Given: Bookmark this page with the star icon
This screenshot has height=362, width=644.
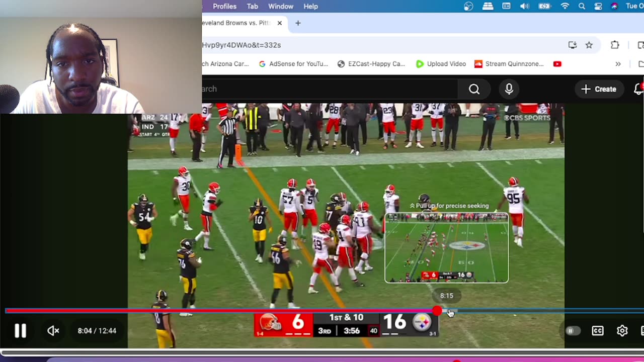Looking at the screenshot, I should pyautogui.click(x=589, y=45).
